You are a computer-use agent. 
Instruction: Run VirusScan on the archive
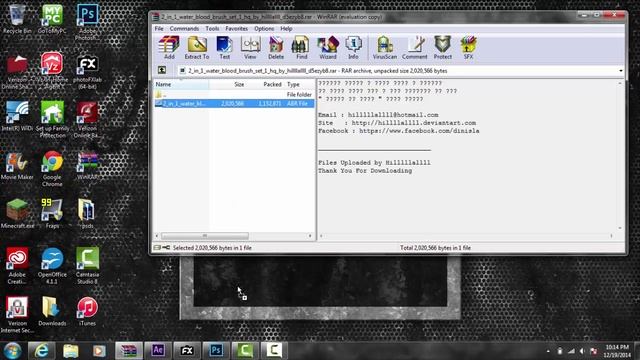click(384, 48)
